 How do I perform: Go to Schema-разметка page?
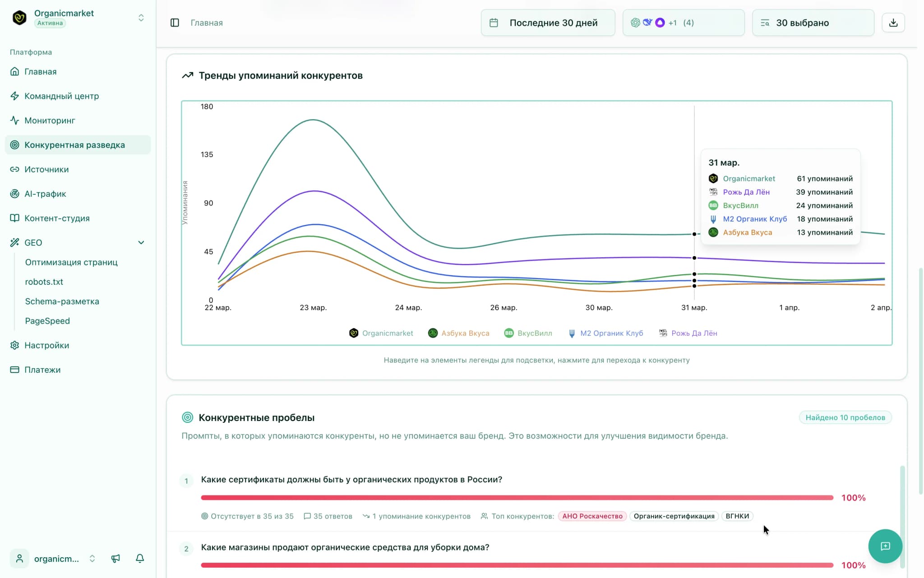point(62,301)
